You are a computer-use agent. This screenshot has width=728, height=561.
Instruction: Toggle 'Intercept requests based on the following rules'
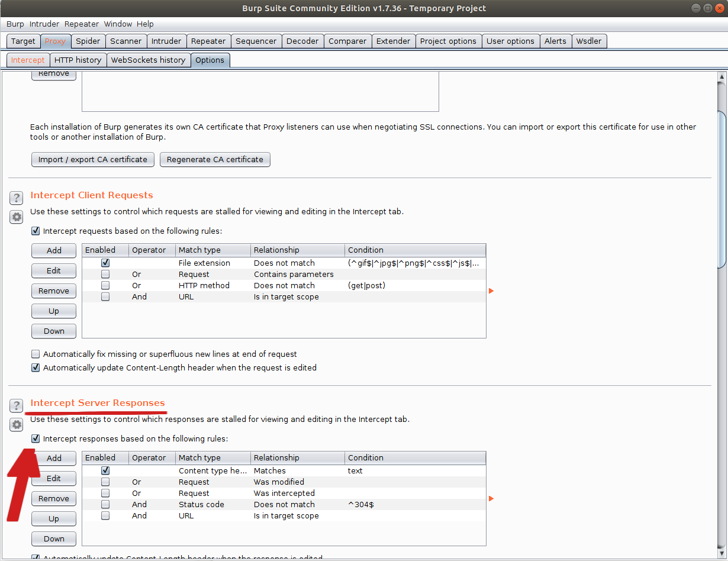tap(36, 231)
